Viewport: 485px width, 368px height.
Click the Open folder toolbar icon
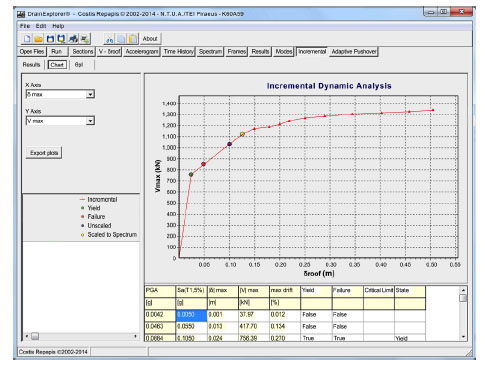pyautogui.click(x=39, y=39)
